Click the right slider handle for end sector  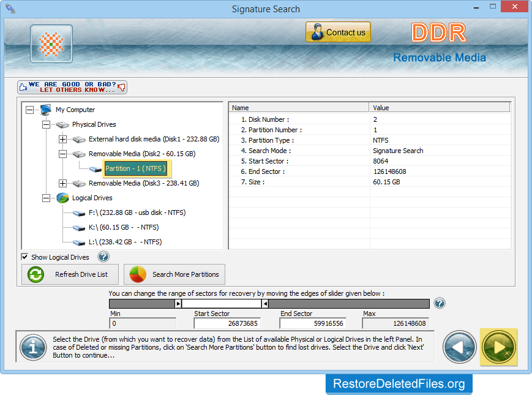265,303
